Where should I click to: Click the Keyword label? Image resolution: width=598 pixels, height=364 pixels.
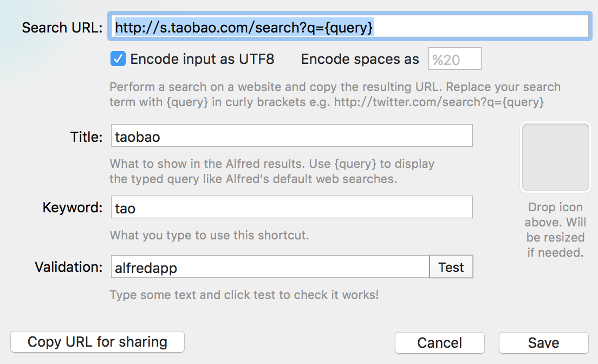pos(73,207)
